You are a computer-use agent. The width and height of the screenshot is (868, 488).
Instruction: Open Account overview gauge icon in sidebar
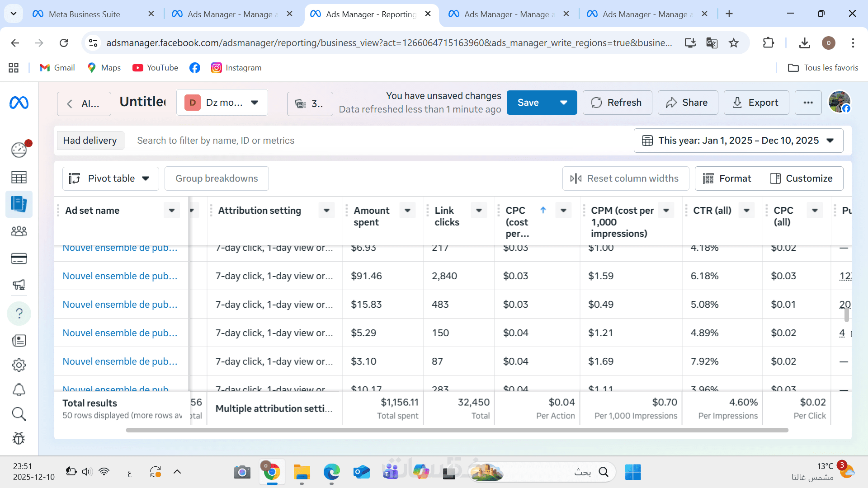pos(19,150)
